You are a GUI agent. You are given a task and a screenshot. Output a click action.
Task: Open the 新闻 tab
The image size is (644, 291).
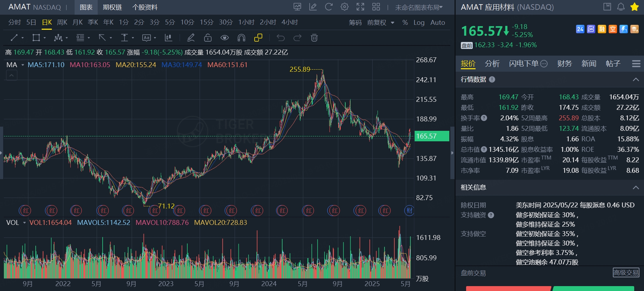(x=589, y=64)
